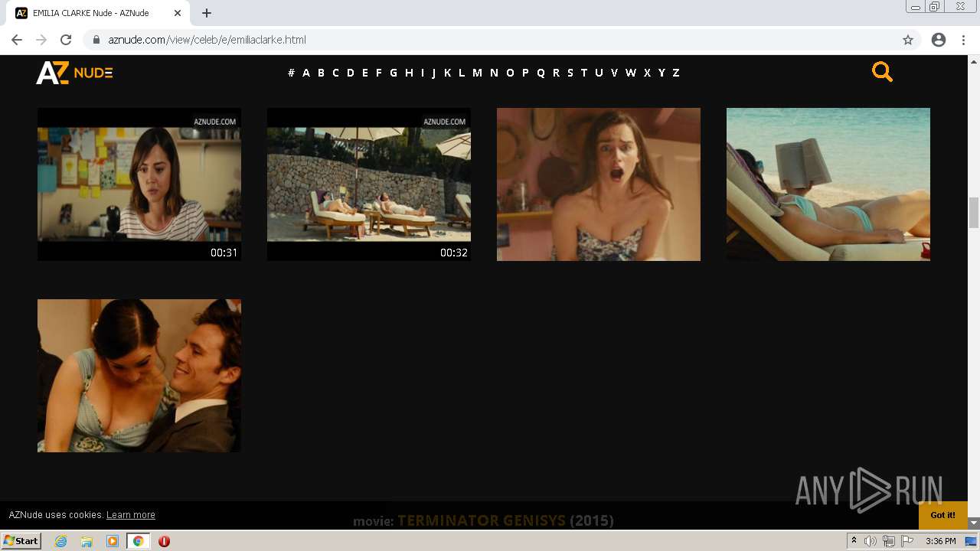Click the browser forward arrow
Screen dimensions: 980x551
pyautogui.click(x=41, y=40)
